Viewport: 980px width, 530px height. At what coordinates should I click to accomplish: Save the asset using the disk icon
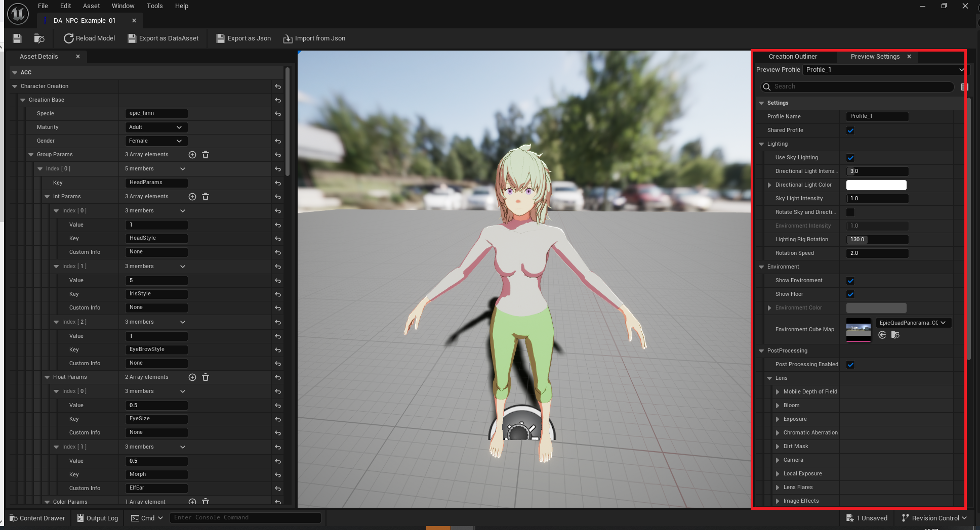click(17, 38)
